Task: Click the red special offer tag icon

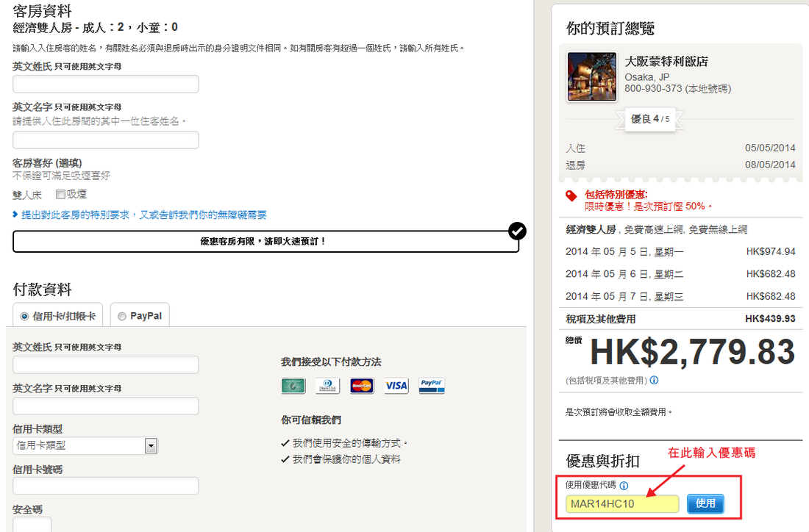Action: [571, 195]
